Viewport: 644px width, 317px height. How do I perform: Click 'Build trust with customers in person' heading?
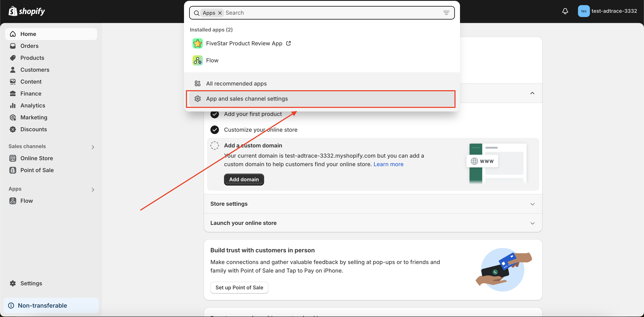coord(262,250)
